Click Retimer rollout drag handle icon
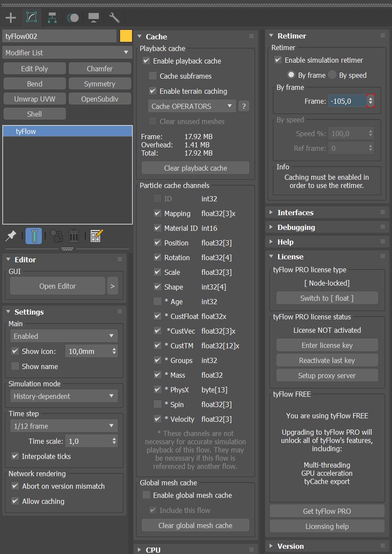 click(x=383, y=36)
